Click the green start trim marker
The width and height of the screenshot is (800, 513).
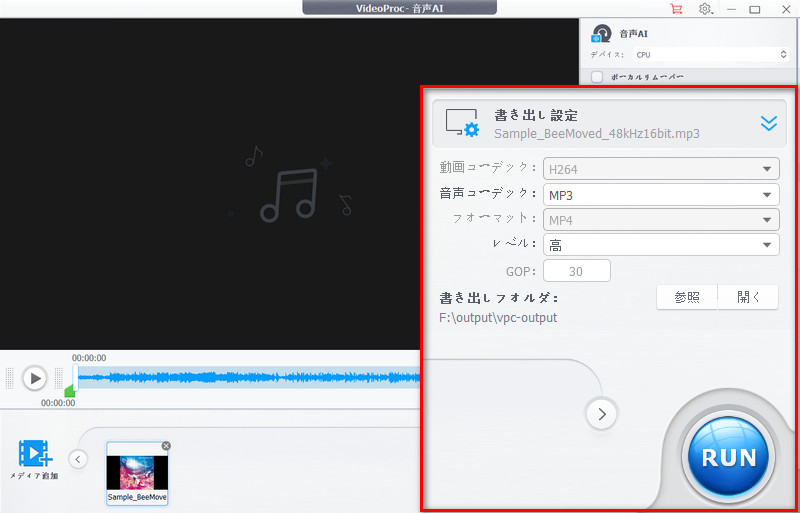coord(69,392)
